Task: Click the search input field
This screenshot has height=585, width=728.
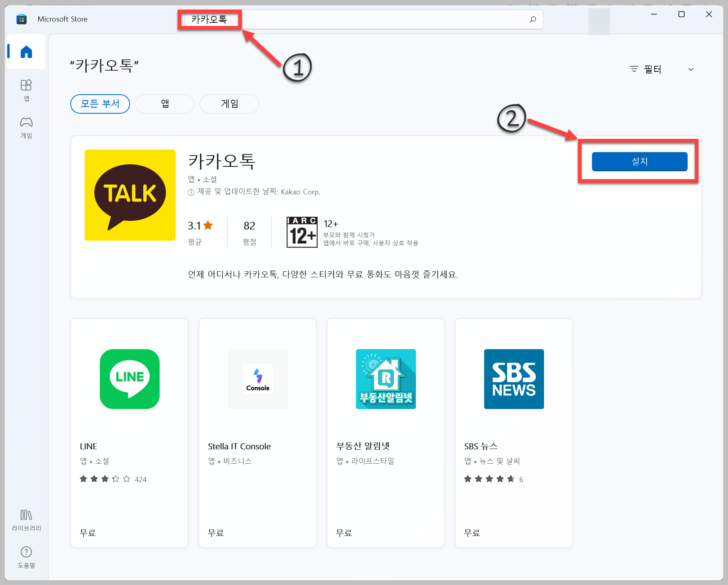Action: click(x=360, y=19)
